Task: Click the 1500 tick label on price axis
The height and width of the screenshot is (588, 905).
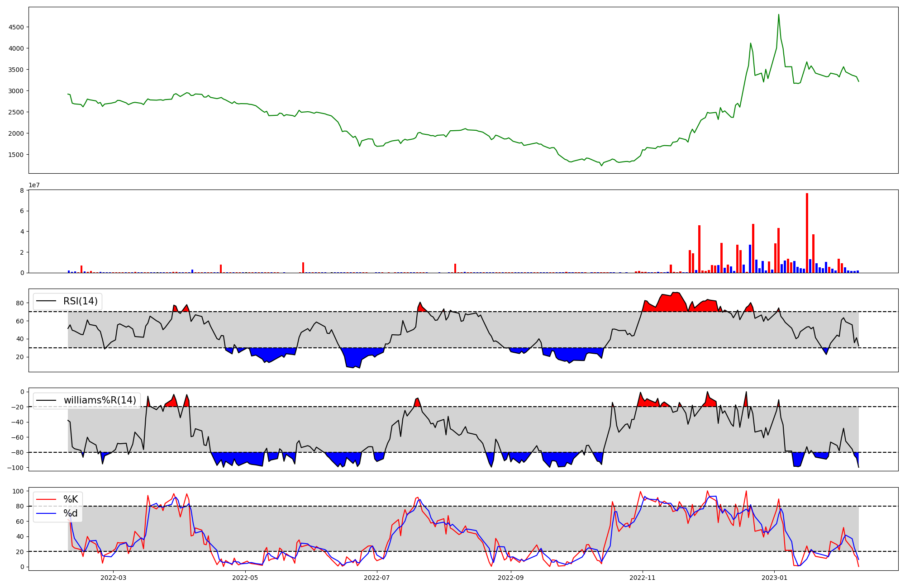Action: pyautogui.click(x=16, y=155)
